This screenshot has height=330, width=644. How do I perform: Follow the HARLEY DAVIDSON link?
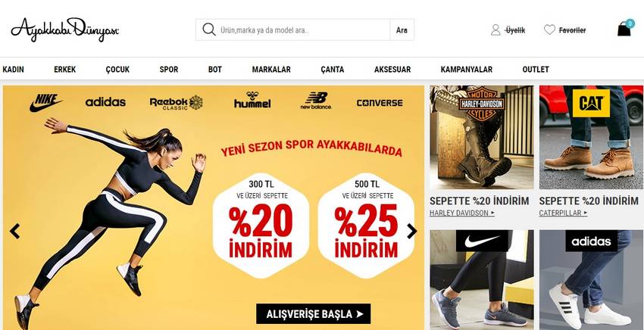pos(461,213)
